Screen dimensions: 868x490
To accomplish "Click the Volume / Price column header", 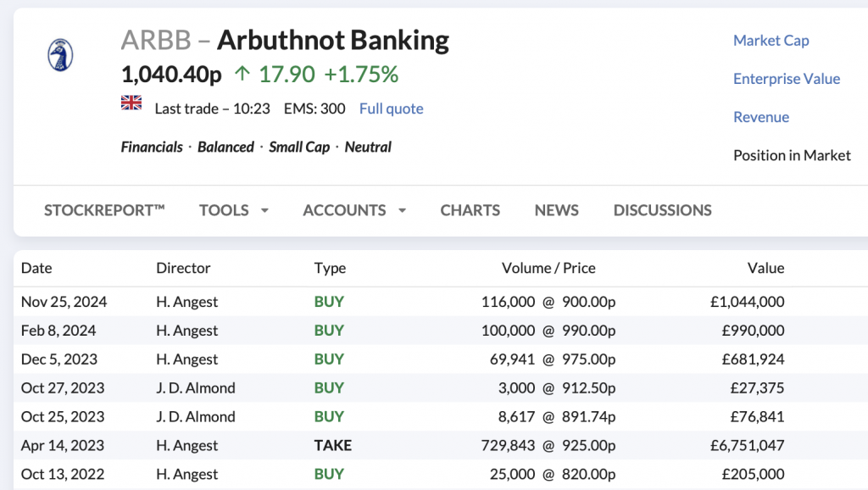I will coord(548,268).
